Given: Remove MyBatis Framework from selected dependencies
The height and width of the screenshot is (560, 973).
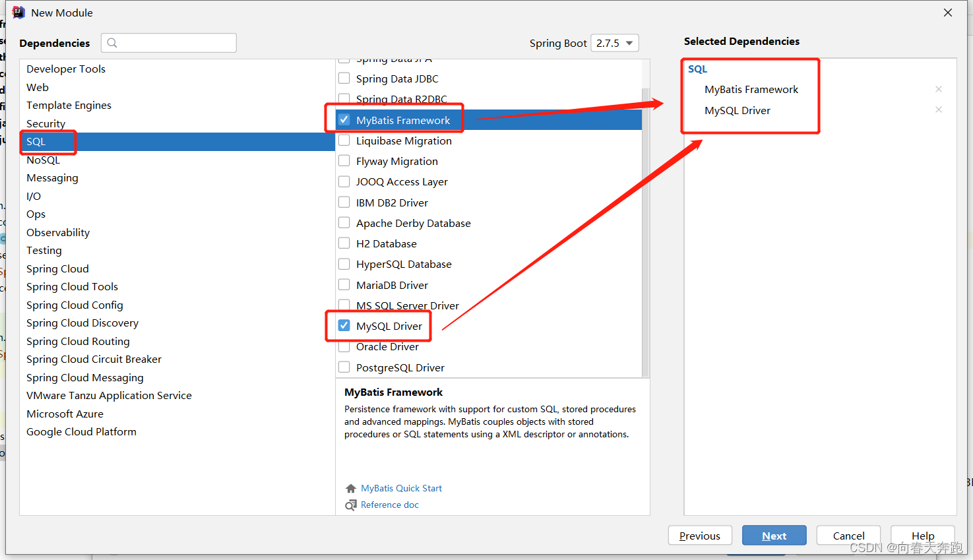Looking at the screenshot, I should pyautogui.click(x=939, y=89).
